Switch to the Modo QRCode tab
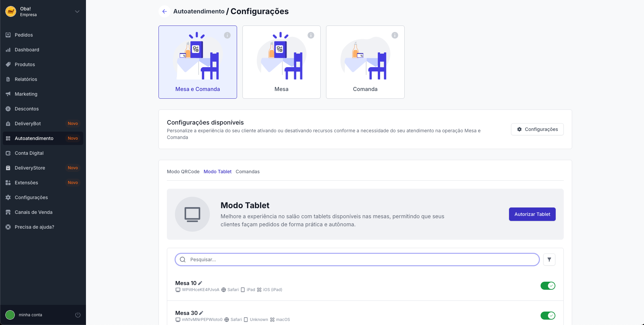Viewport: 644px width, 325px height. [183, 172]
